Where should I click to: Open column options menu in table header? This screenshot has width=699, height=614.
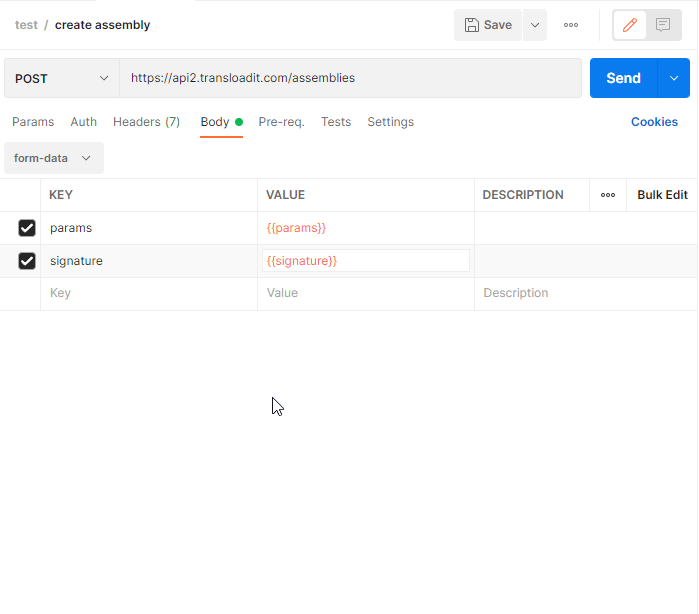(x=608, y=195)
